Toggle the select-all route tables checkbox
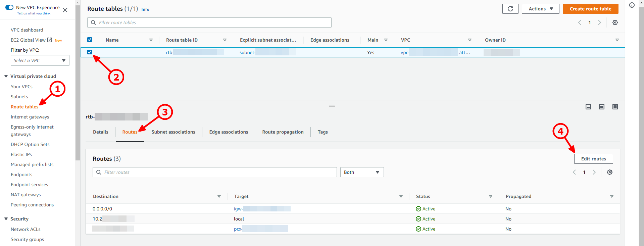Viewport: 644px width, 246px height. pyautogui.click(x=90, y=40)
